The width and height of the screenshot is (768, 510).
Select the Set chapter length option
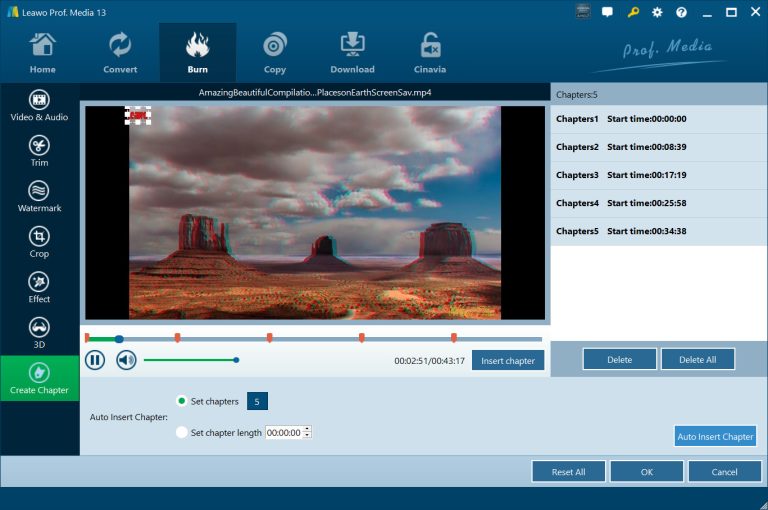(x=181, y=433)
